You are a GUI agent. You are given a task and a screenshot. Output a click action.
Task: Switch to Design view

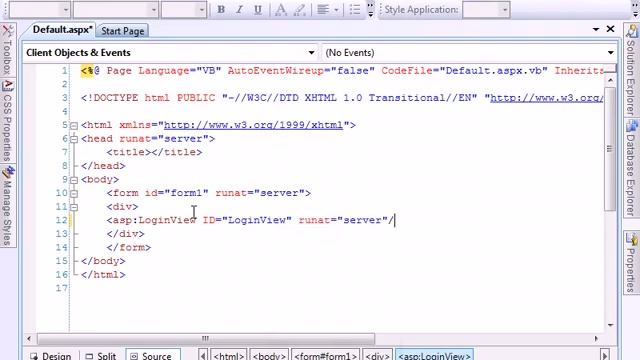(x=51, y=356)
